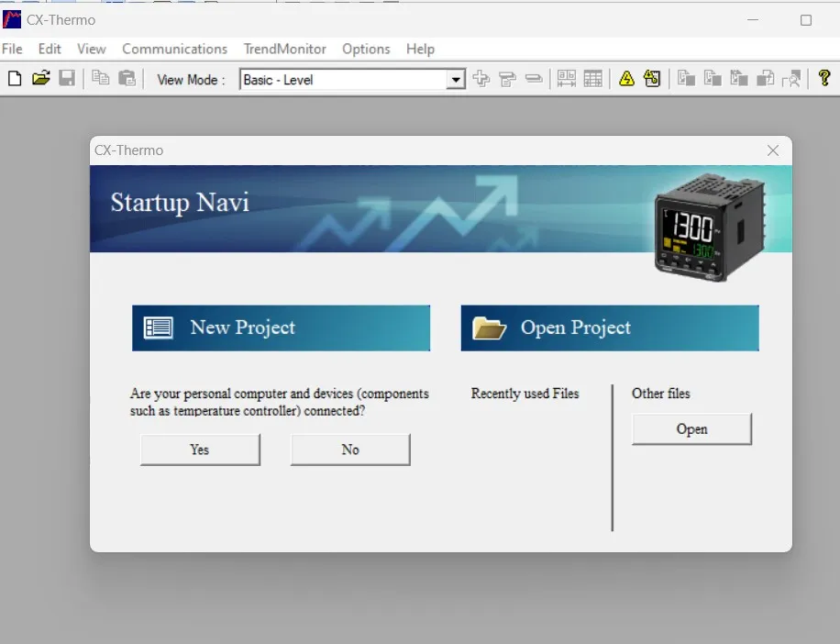This screenshot has height=644, width=840.
Task: Open the Communications menu
Action: coord(174,49)
